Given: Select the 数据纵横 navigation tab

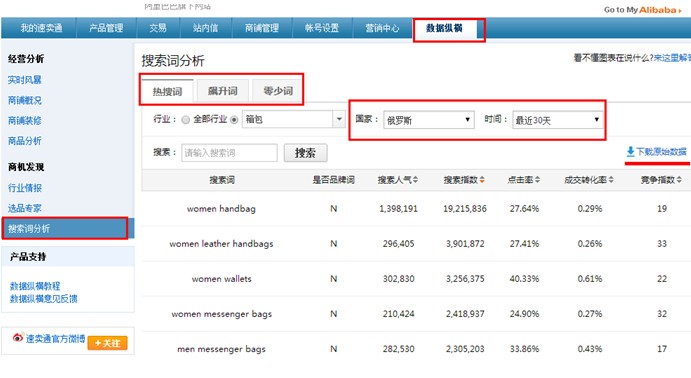Looking at the screenshot, I should point(444,29).
